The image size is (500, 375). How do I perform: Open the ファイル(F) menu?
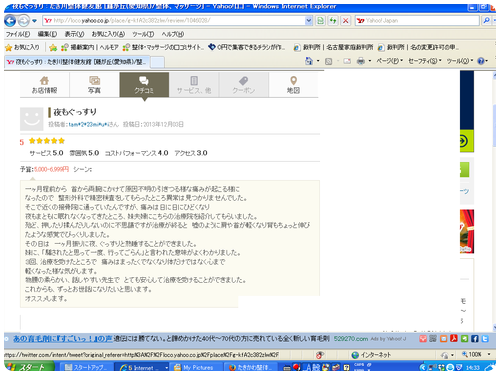click(18, 34)
